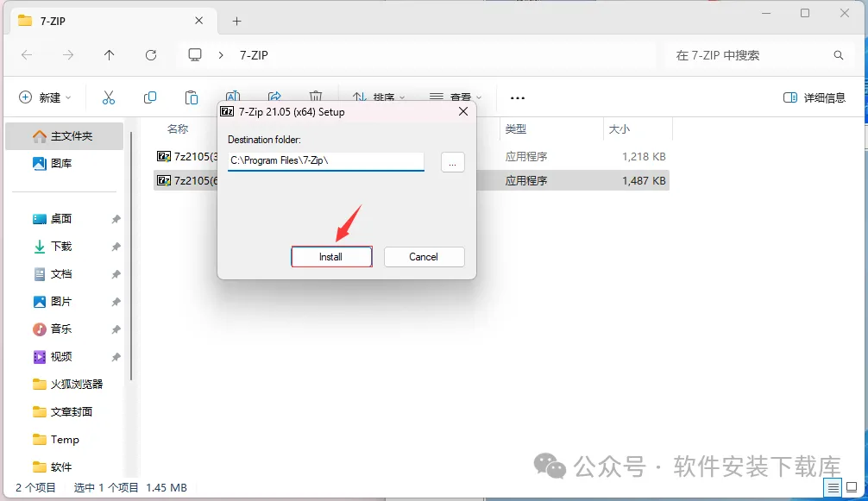Open a new Explorer tab with plus
Viewport: 868px width, 501px height.
pyautogui.click(x=236, y=21)
